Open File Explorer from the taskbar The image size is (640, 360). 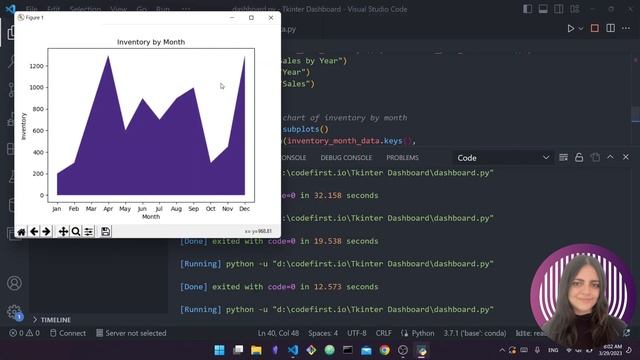pos(256,350)
